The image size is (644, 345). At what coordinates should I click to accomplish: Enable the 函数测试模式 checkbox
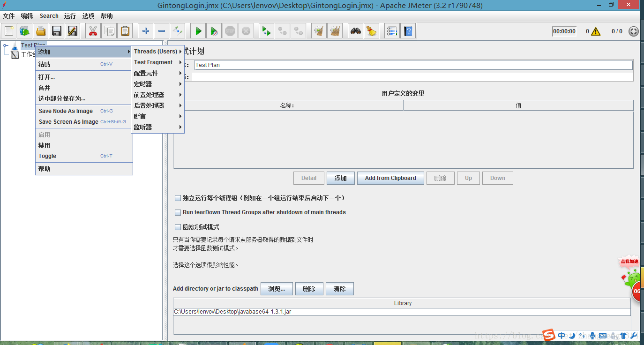(x=178, y=227)
